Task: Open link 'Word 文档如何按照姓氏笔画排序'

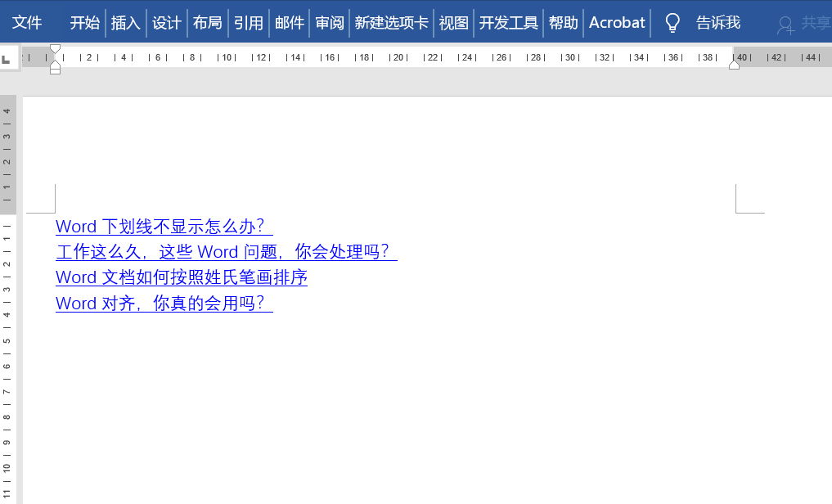Action: [x=182, y=277]
